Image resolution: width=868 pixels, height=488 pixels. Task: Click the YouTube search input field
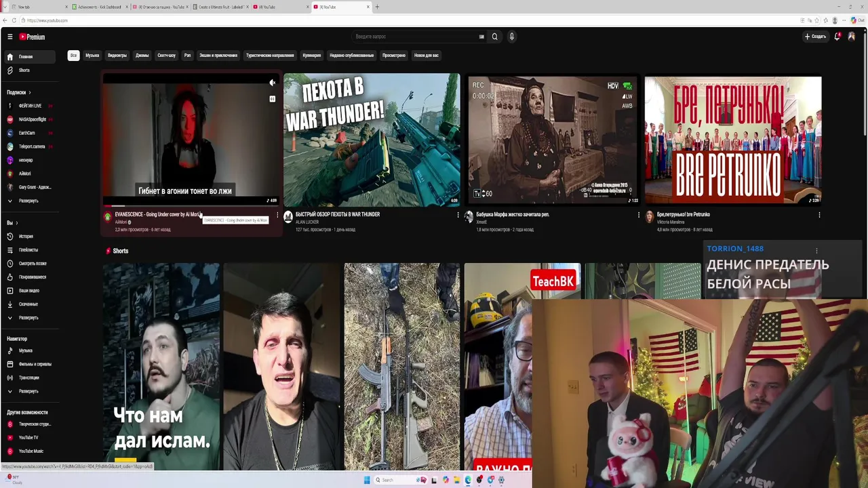(x=414, y=37)
